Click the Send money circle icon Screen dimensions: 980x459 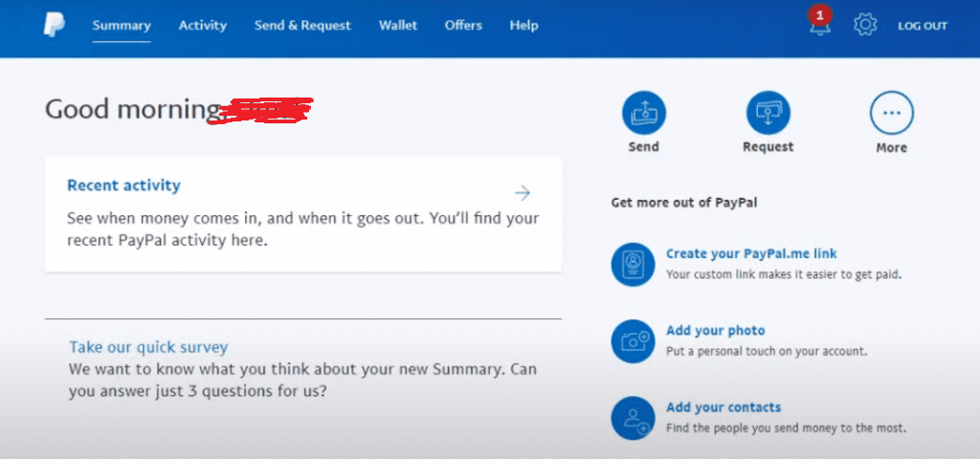[x=644, y=113]
